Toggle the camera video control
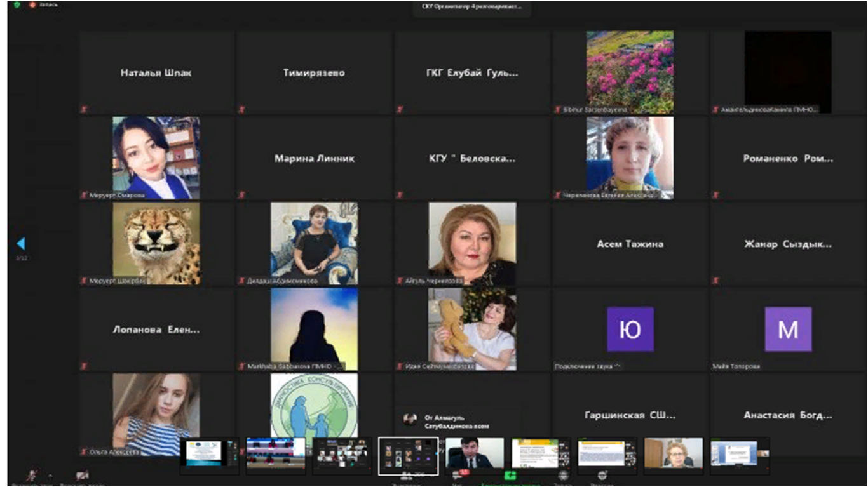 pyautogui.click(x=82, y=475)
